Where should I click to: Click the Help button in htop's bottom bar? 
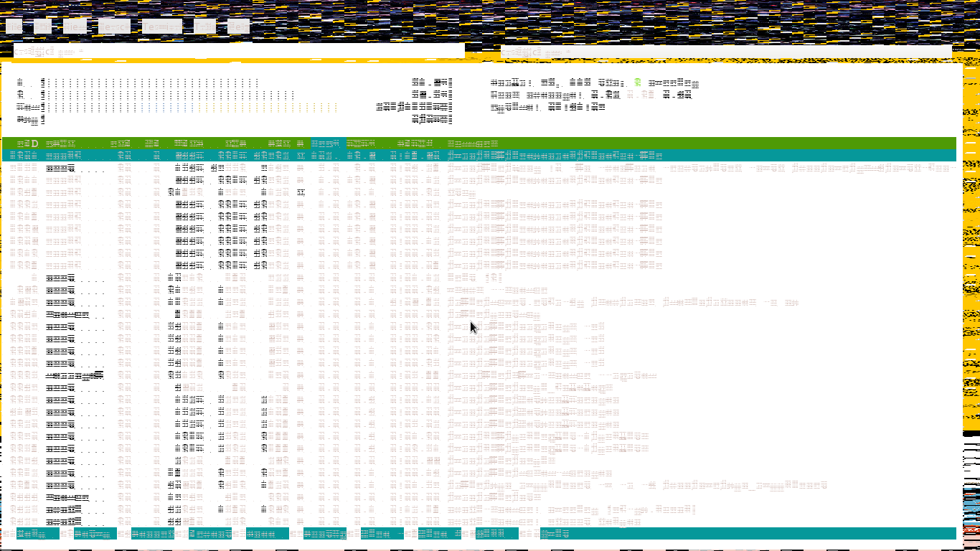37,534
